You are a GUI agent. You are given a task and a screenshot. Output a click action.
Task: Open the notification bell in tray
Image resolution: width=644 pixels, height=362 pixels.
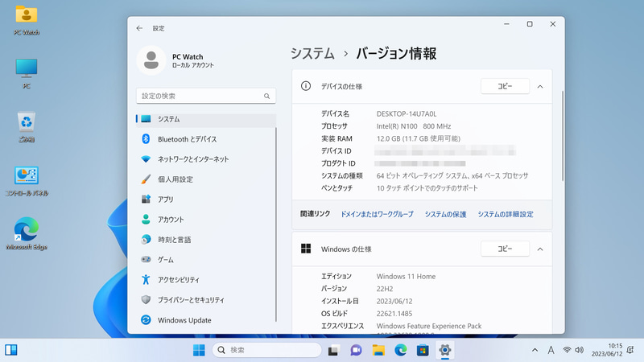630,350
